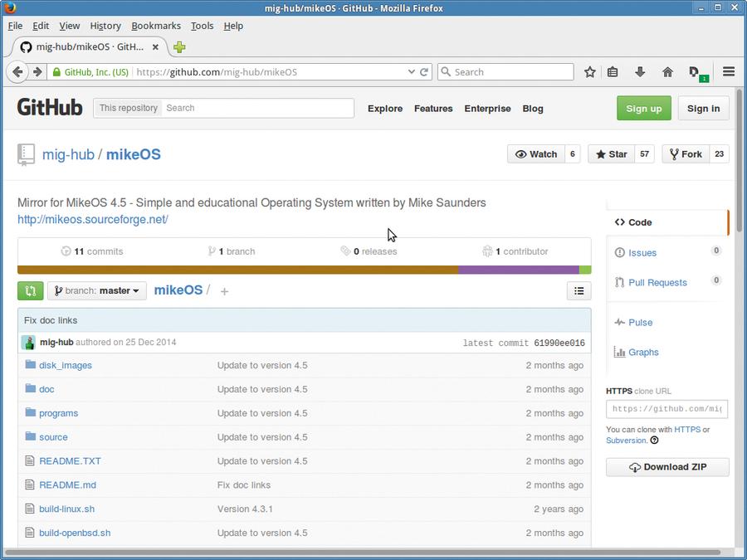Open the build-openbsd.sh file
747x560 pixels.
click(x=75, y=533)
